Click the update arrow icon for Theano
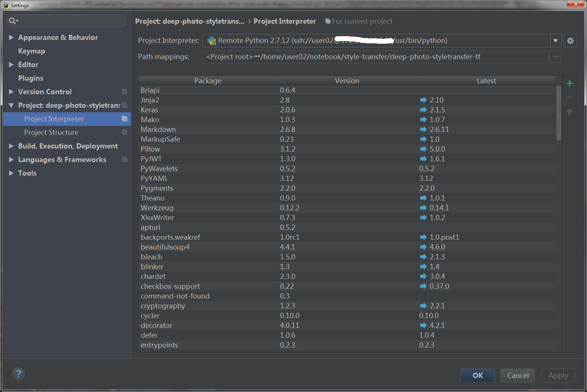 point(423,198)
